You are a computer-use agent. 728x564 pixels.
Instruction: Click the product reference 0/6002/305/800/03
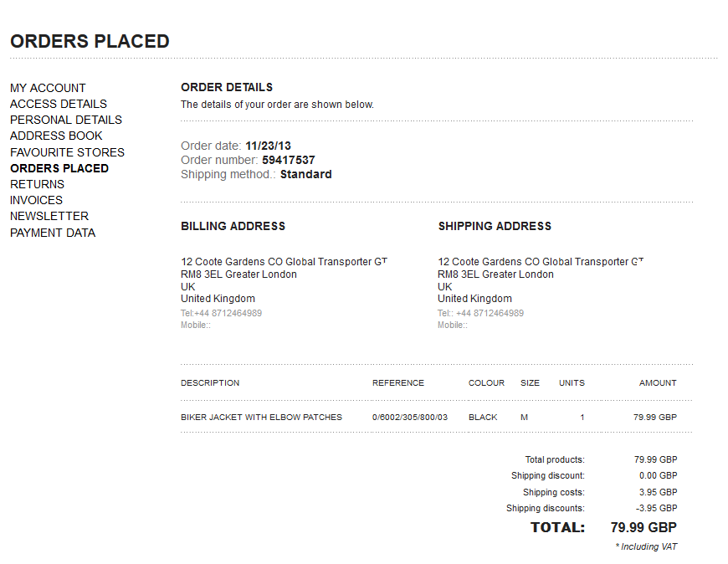coord(410,417)
